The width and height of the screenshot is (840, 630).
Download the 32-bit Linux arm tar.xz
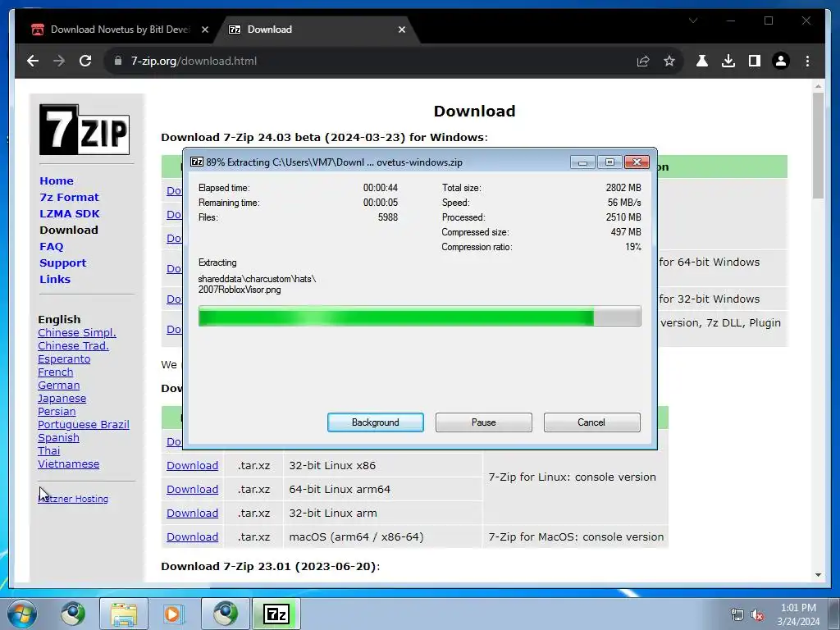192,513
